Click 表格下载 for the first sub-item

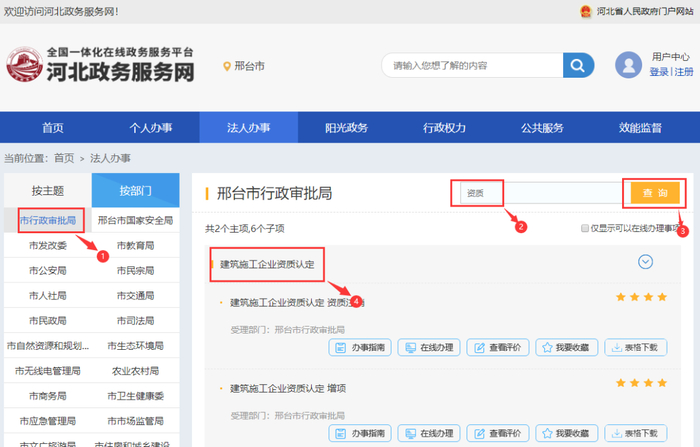pos(636,347)
